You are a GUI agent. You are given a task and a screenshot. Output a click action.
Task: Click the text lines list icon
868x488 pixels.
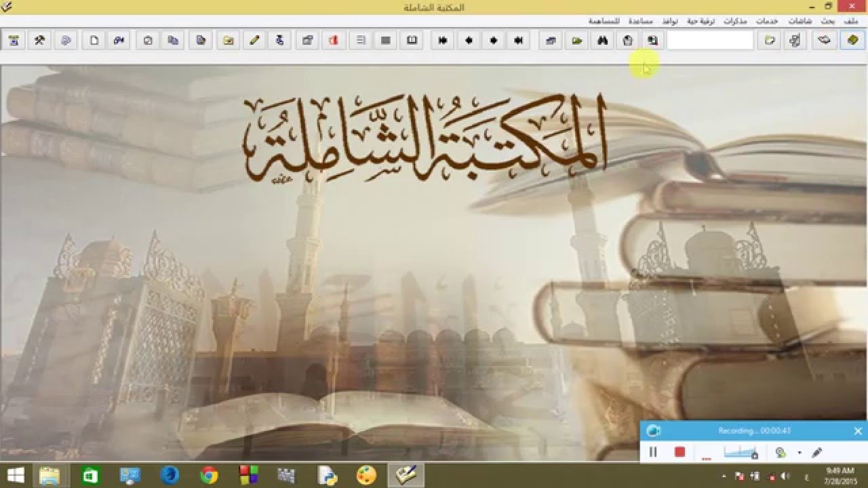tap(361, 41)
